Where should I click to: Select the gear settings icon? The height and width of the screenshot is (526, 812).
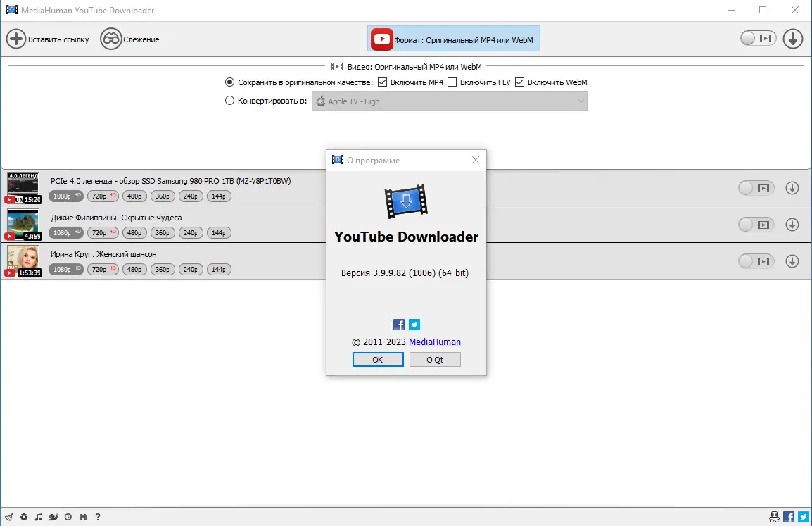tap(23, 516)
